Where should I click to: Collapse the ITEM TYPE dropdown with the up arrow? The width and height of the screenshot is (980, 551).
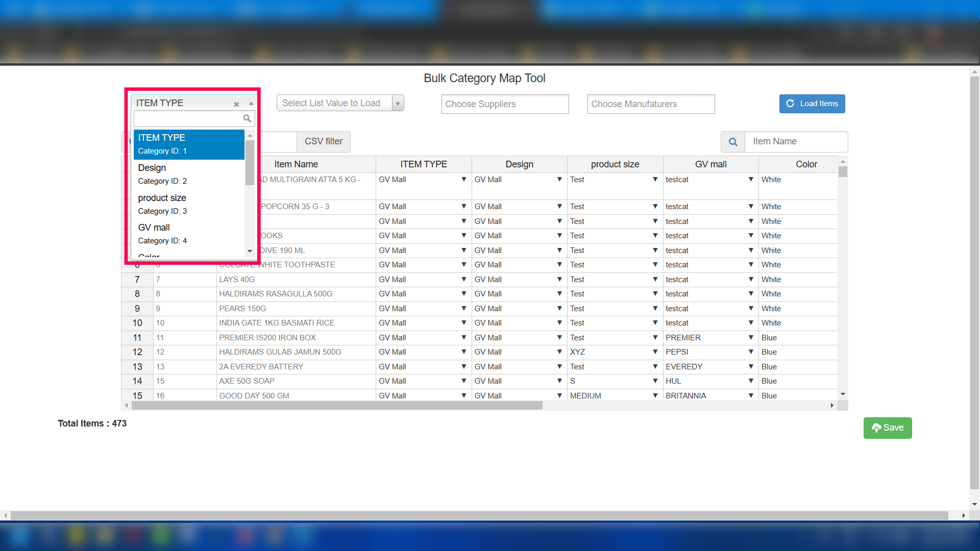pyautogui.click(x=251, y=104)
